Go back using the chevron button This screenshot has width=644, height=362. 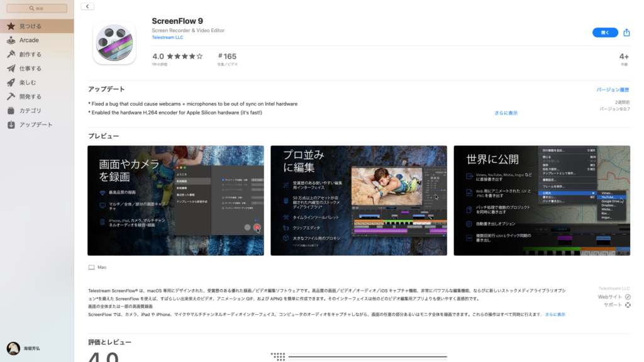tap(87, 6)
